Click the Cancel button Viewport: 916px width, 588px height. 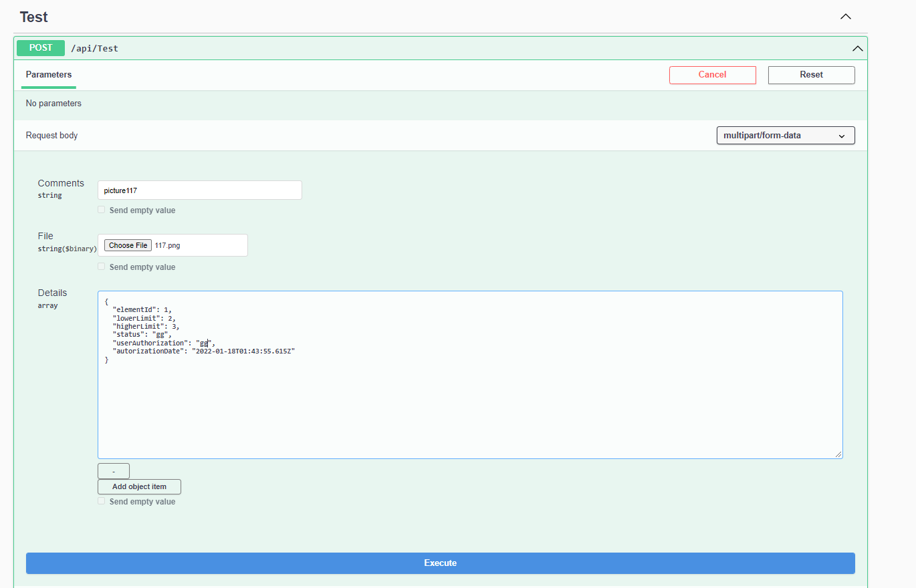tap(712, 75)
